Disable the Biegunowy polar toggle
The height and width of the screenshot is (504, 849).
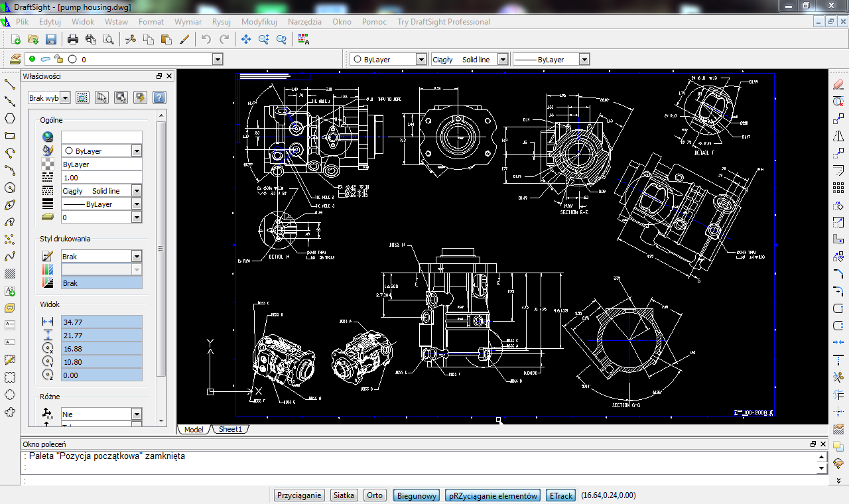pyautogui.click(x=417, y=495)
